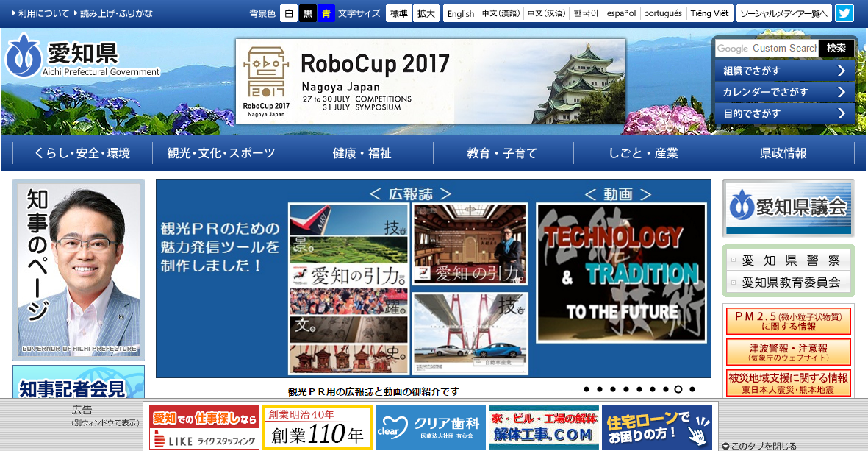Set text size to 標準

[x=398, y=13]
